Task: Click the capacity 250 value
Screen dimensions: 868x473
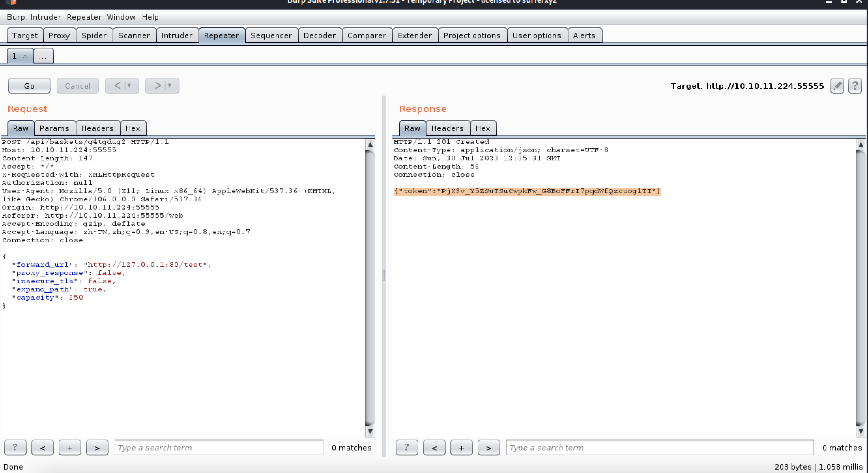Action: point(76,298)
